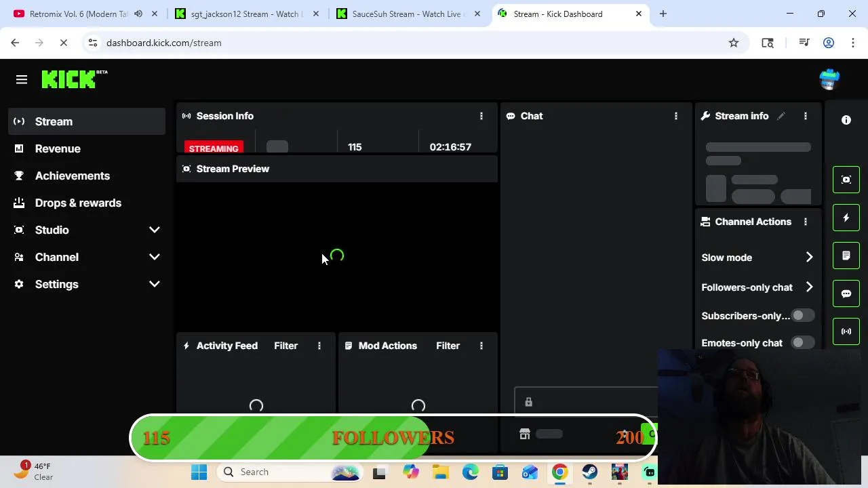The width and height of the screenshot is (868, 488).
Task: Select Stream in the sidebar
Action: coord(87,121)
